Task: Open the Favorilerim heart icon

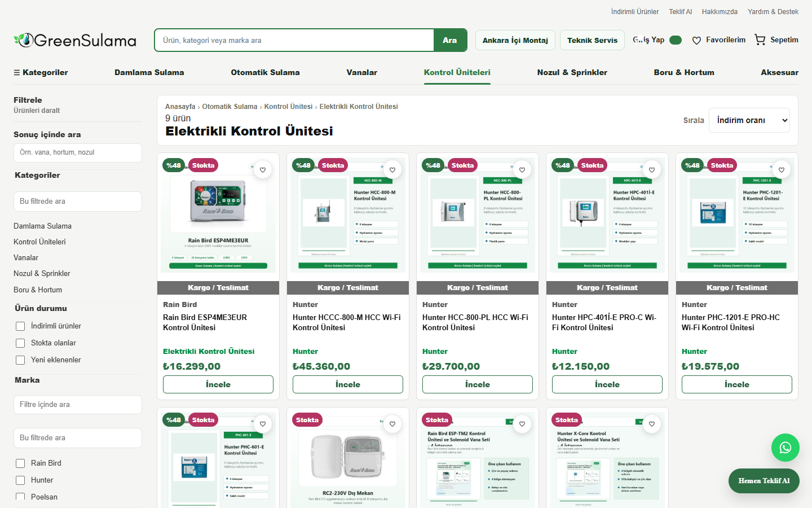Action: pyautogui.click(x=696, y=41)
